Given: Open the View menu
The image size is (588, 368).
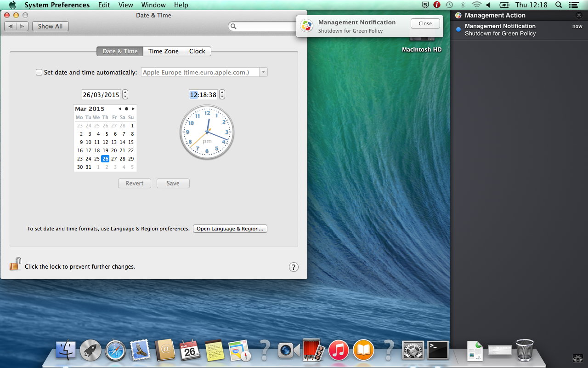Looking at the screenshot, I should (126, 5).
